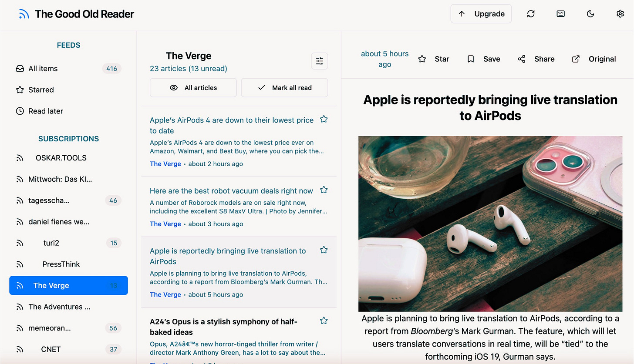Click The Verge feed title heading
The height and width of the screenshot is (364, 634).
(189, 56)
